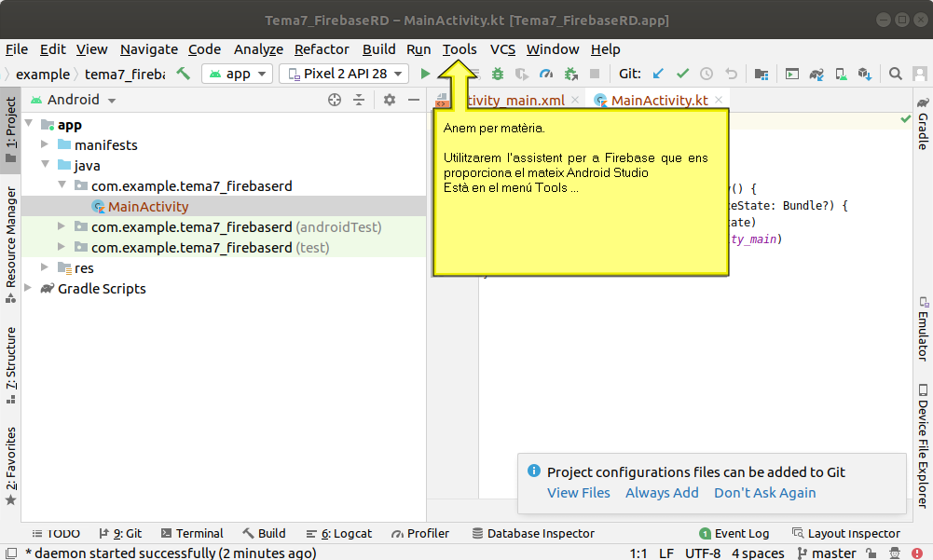933x560 pixels.
Task: Click Run with Coverage icon
Action: (x=522, y=74)
